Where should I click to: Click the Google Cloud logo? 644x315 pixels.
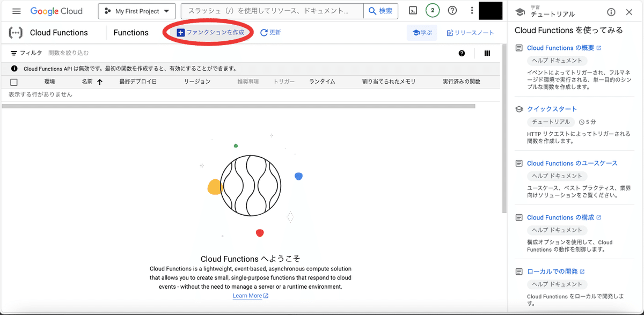56,11
